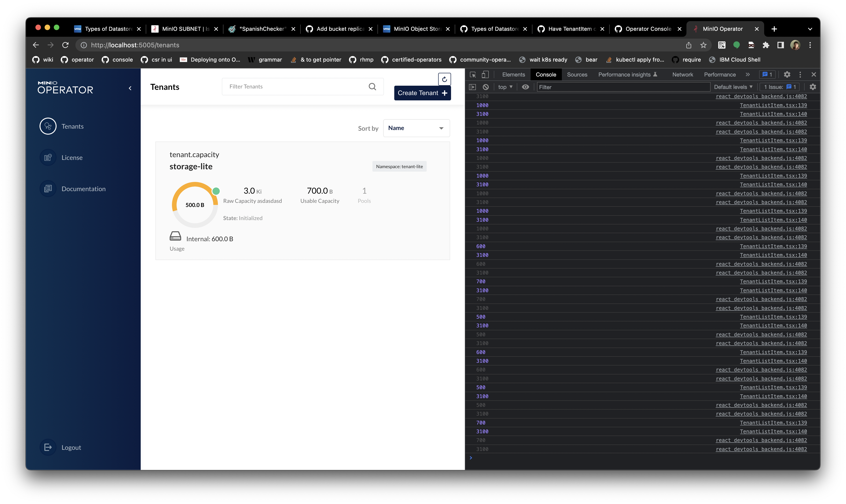Image resolution: width=846 pixels, height=504 pixels.
Task: Open DevTools settings gear icon
Action: click(x=787, y=74)
